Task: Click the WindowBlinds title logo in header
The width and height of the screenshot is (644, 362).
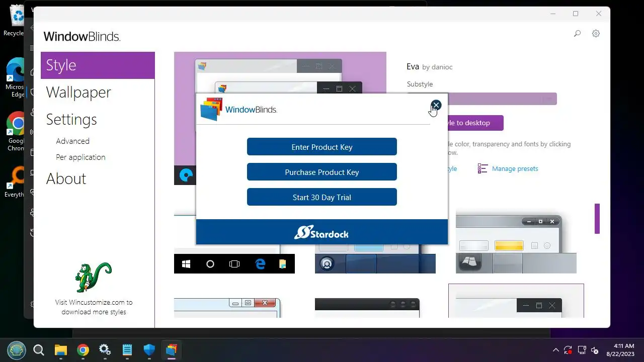Action: (82, 36)
